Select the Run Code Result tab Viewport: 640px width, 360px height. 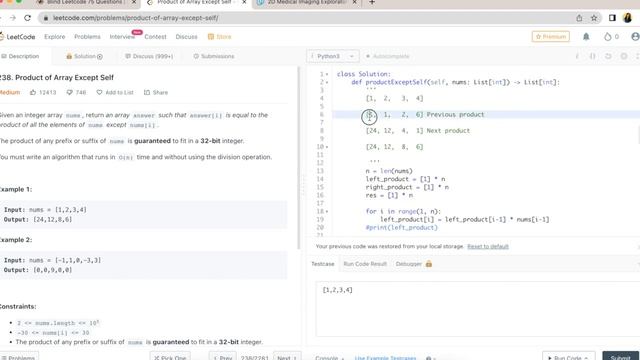coord(365,264)
